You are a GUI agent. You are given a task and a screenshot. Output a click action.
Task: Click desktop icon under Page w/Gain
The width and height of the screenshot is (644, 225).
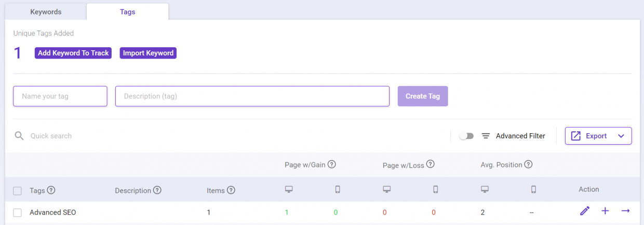tap(289, 190)
